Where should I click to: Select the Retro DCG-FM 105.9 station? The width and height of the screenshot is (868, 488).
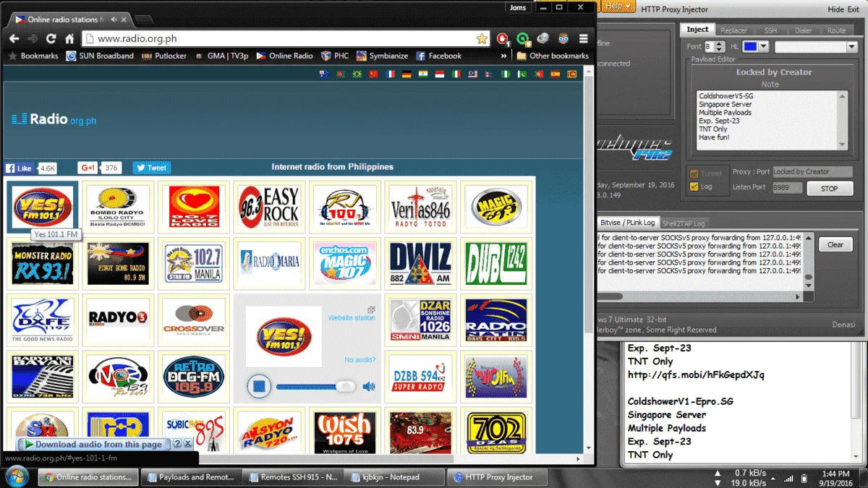click(194, 377)
